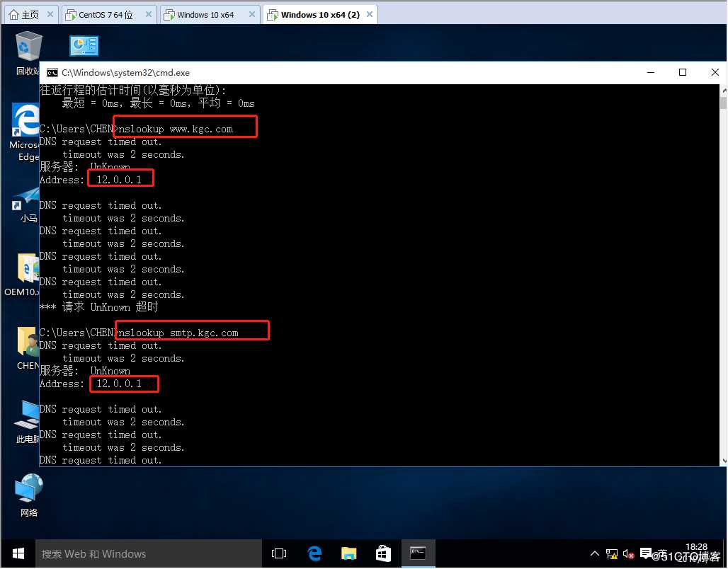Viewport: 728px width, 569px height.
Task: Open the OEM10 desktop icon
Action: point(22,275)
